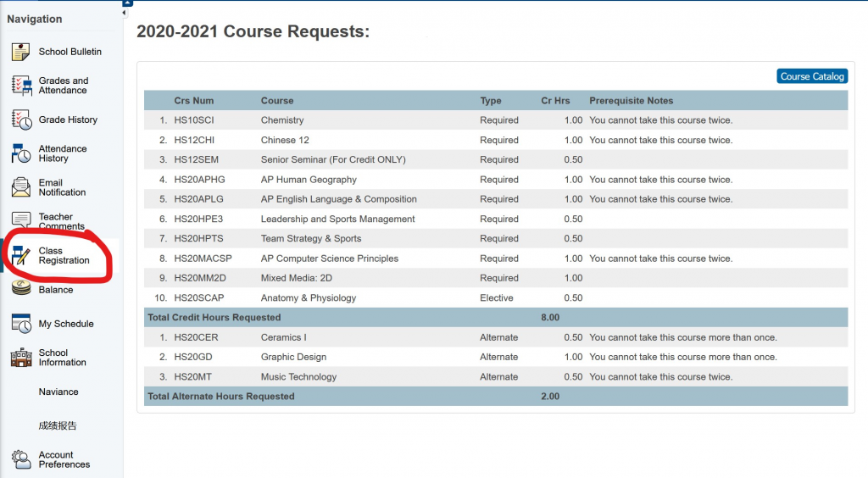Click the Prerequisite Notes column header
Screen dimensions: 868x478
pyautogui.click(x=631, y=101)
